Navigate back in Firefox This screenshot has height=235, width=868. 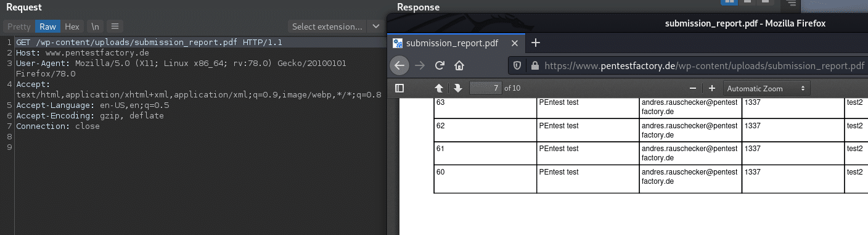click(x=399, y=65)
